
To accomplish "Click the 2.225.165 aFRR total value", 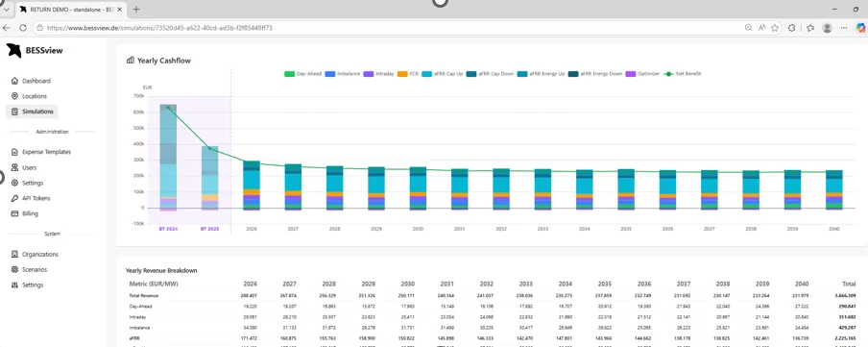I will coord(845,337).
